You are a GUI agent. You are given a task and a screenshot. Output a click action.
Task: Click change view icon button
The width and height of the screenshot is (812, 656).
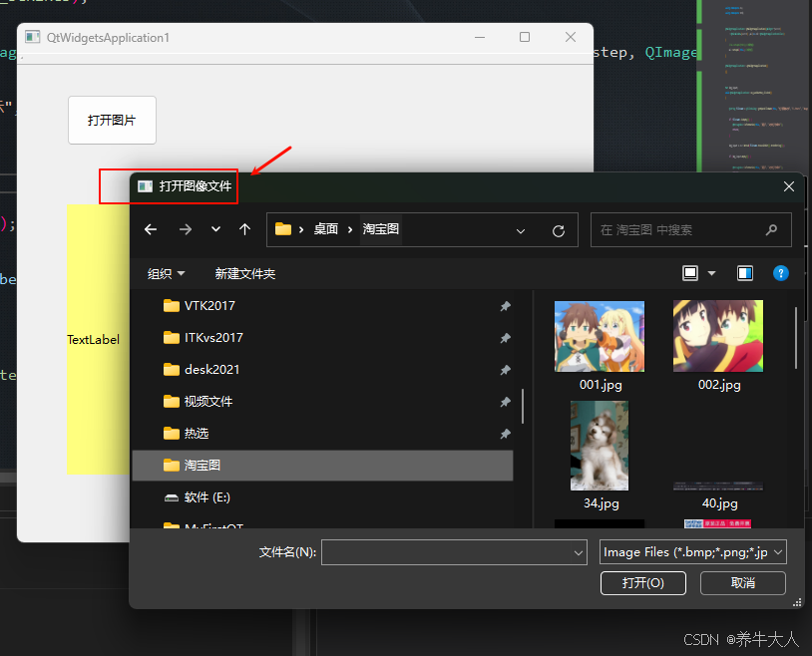[x=690, y=273]
